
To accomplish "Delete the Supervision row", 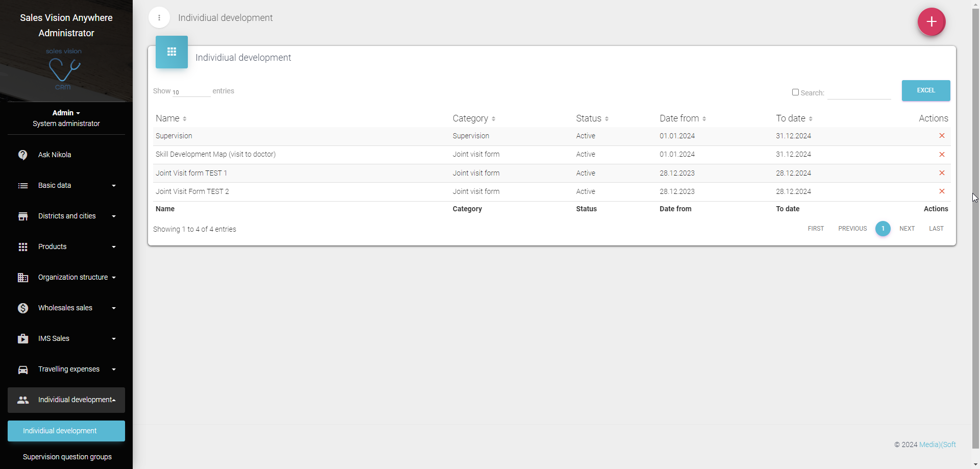I will click(942, 136).
